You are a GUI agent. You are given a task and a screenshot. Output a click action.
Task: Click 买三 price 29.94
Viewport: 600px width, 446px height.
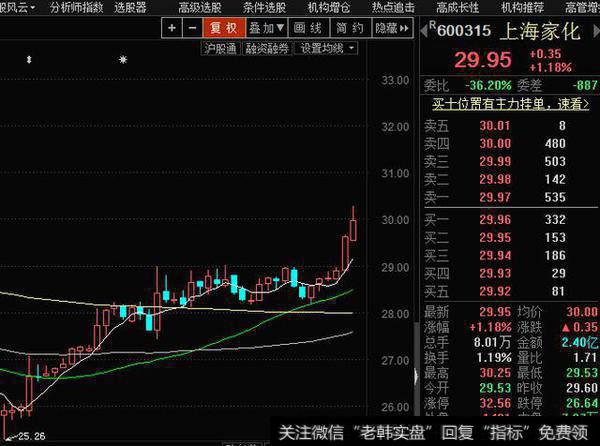point(495,256)
